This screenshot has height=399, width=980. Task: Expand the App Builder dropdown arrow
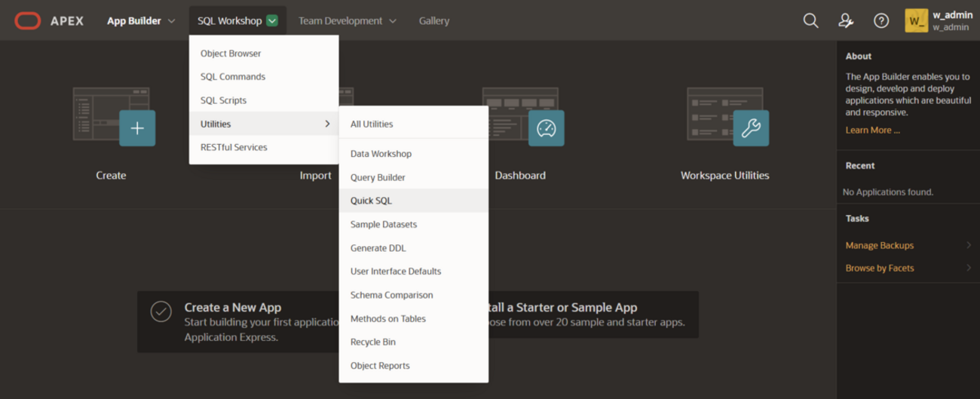pos(172,21)
